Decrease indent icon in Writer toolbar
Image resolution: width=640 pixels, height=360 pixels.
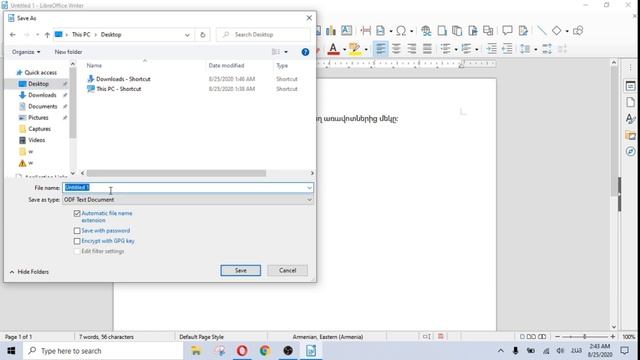(x=507, y=49)
